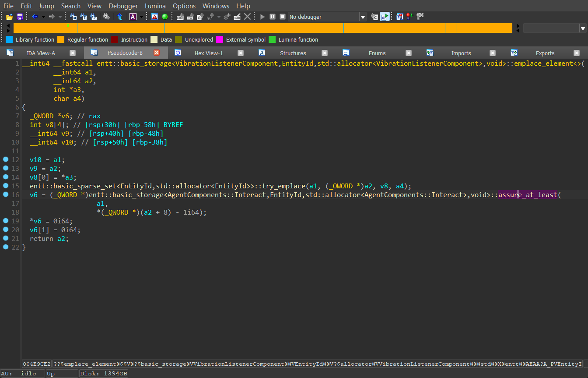Open the Options menu
The height and width of the screenshot is (378, 588).
[184, 6]
